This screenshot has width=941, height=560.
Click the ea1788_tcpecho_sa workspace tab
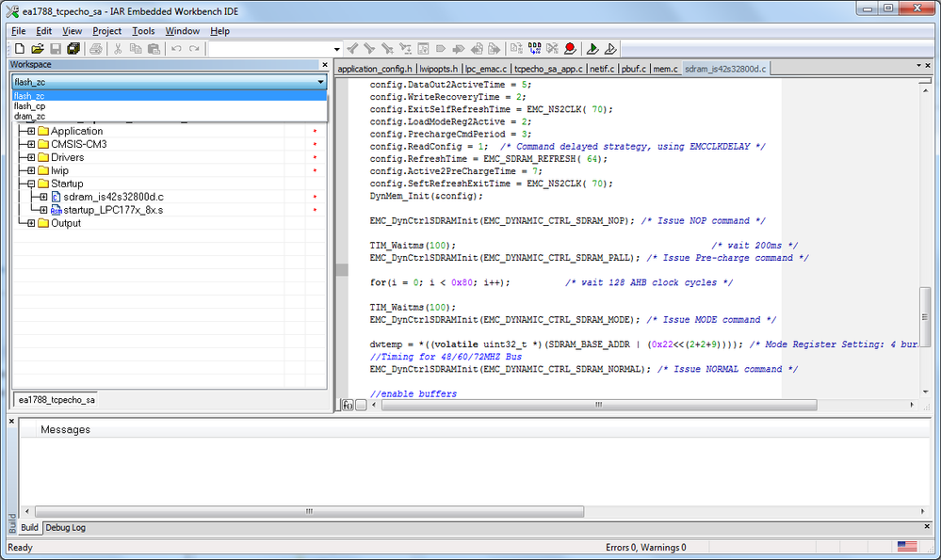click(57, 400)
